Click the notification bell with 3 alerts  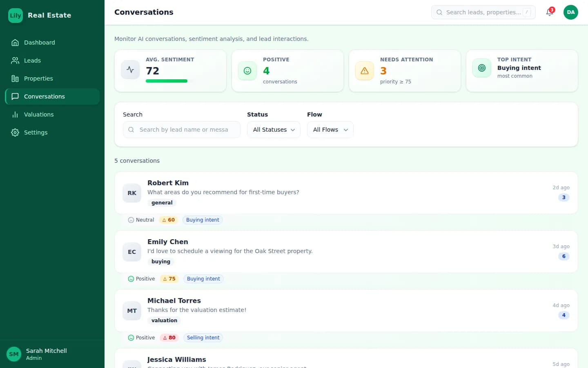(x=550, y=12)
